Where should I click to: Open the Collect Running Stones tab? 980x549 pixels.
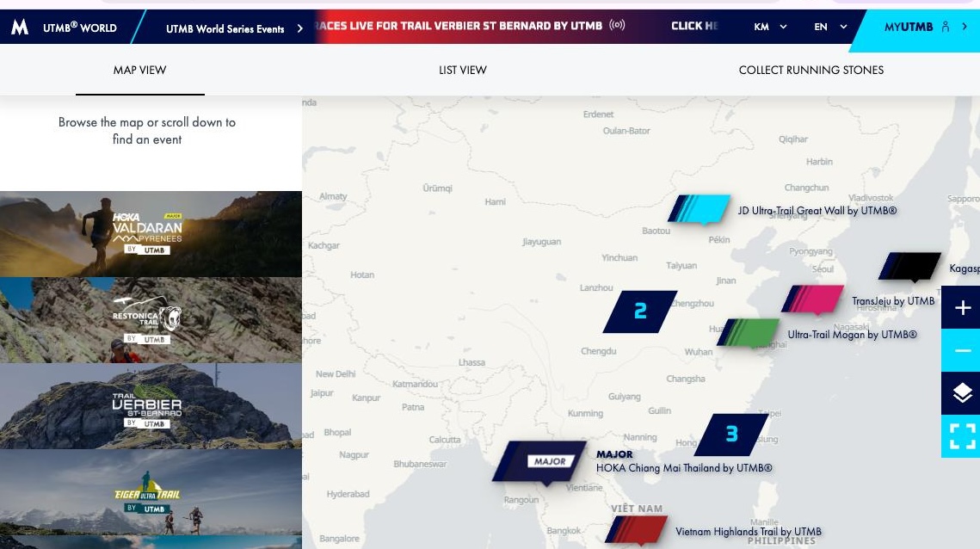(811, 70)
